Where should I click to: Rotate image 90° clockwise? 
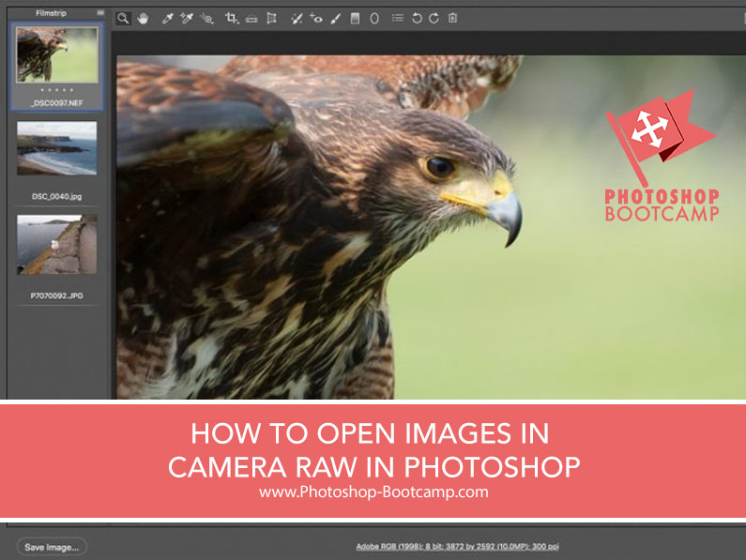[434, 19]
